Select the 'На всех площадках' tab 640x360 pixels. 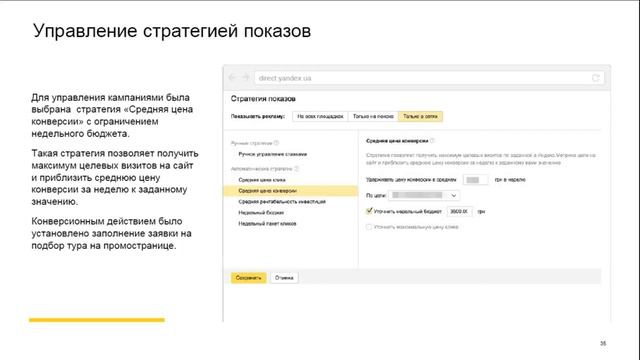click(x=320, y=116)
